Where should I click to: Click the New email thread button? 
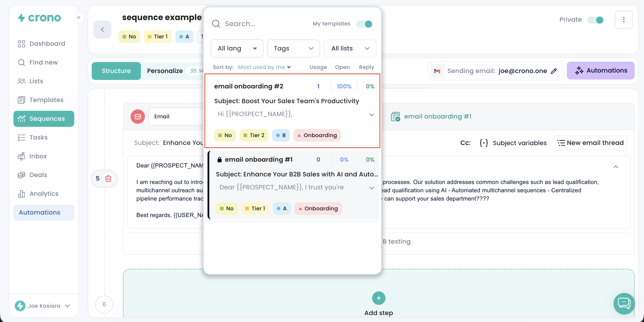coord(590,143)
